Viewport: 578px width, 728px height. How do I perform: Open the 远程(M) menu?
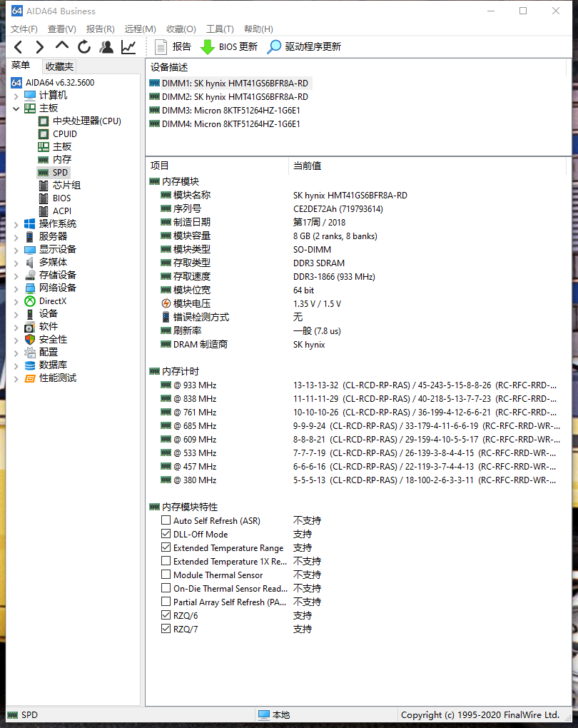coord(140,29)
